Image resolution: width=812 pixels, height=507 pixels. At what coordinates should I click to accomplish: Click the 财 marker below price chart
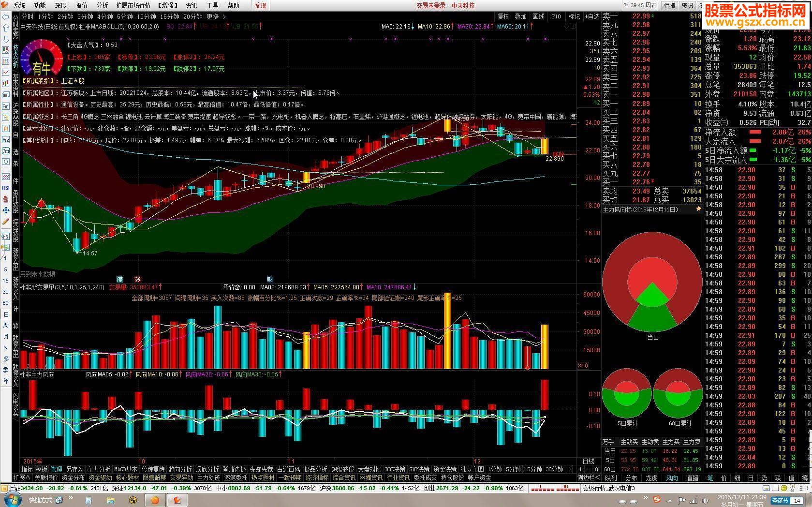270,279
